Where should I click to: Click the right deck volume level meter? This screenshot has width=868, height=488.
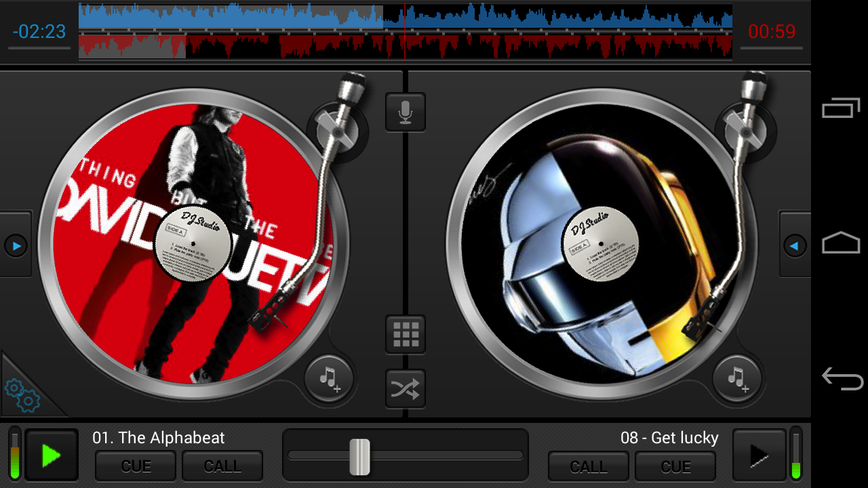point(796,453)
